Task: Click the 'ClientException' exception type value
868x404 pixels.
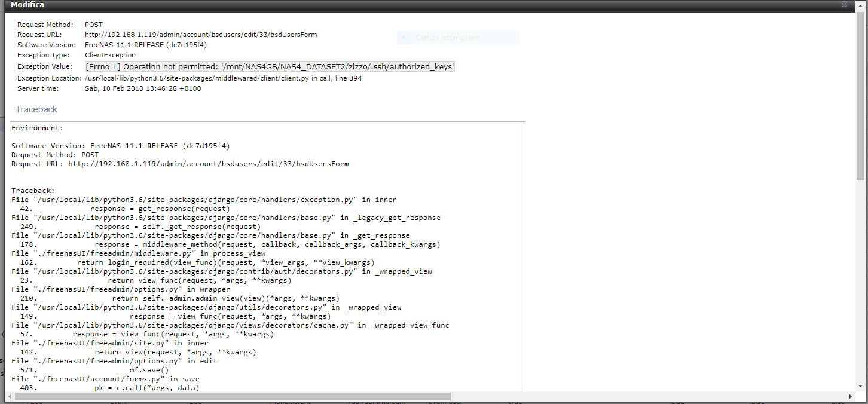Action: click(110, 55)
